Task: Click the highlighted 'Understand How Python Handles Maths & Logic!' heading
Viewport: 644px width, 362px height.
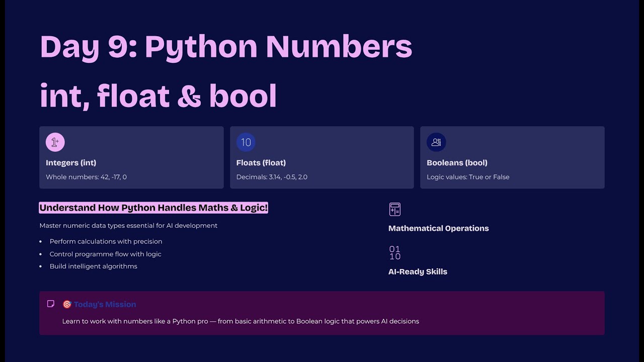Action: pyautogui.click(x=153, y=208)
